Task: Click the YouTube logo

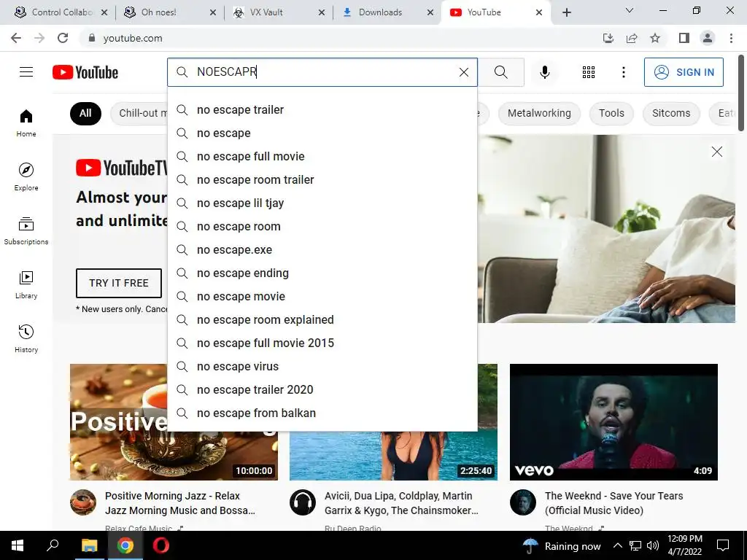Action: click(x=85, y=72)
